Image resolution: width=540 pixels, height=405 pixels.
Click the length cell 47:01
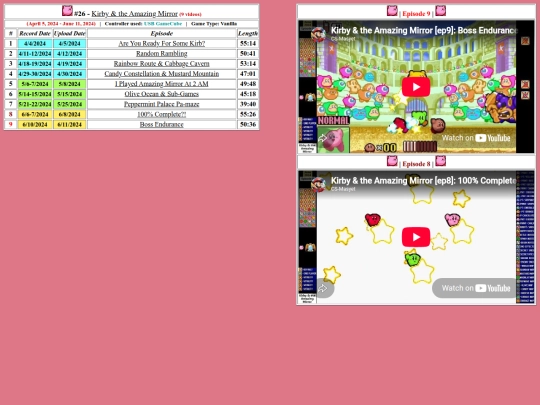click(x=248, y=74)
